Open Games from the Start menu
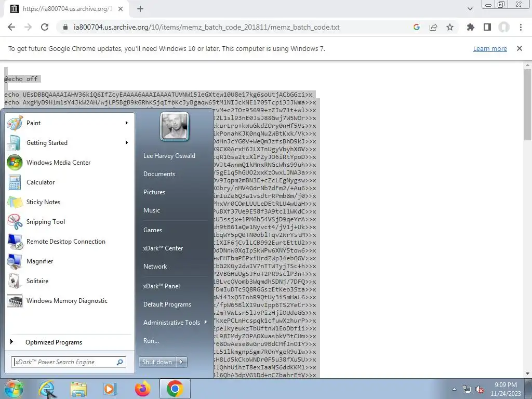This screenshot has width=532, height=399. pyautogui.click(x=153, y=230)
